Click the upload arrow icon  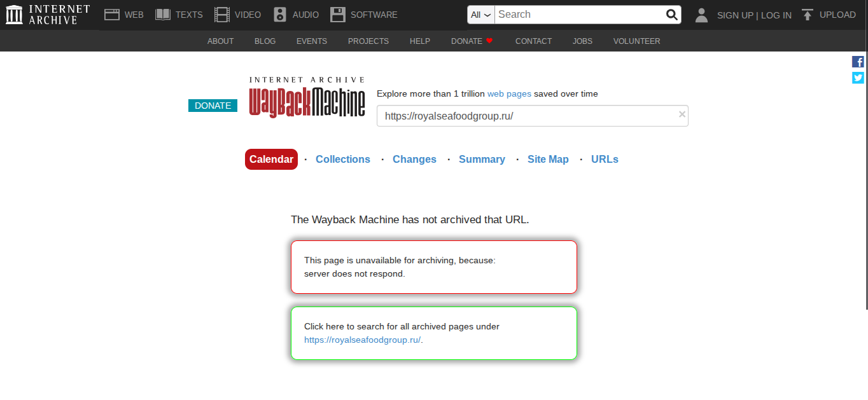coord(807,15)
